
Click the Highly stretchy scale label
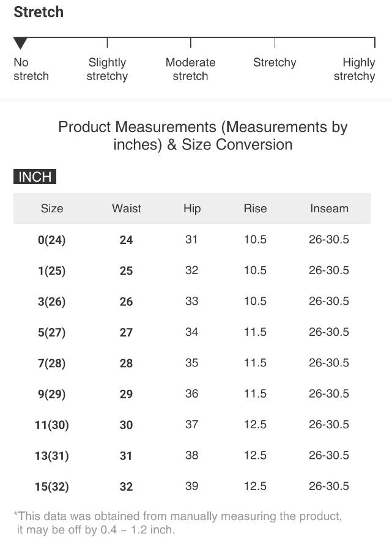(355, 69)
